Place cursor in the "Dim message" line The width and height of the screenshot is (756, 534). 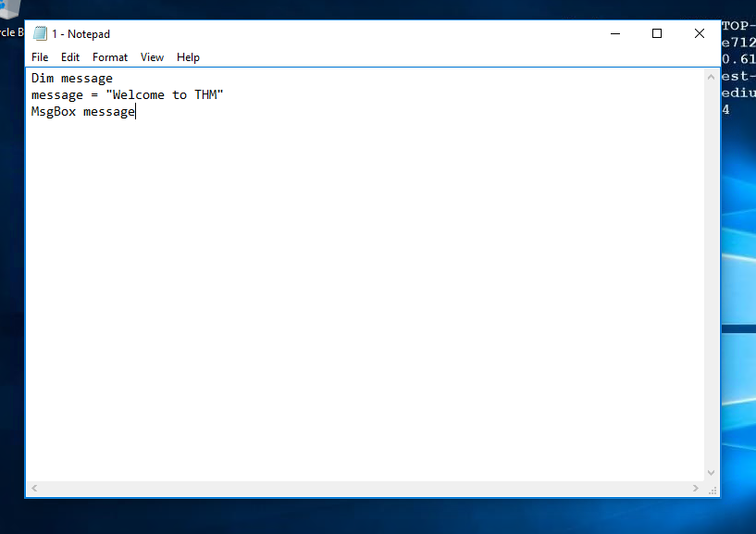click(72, 79)
